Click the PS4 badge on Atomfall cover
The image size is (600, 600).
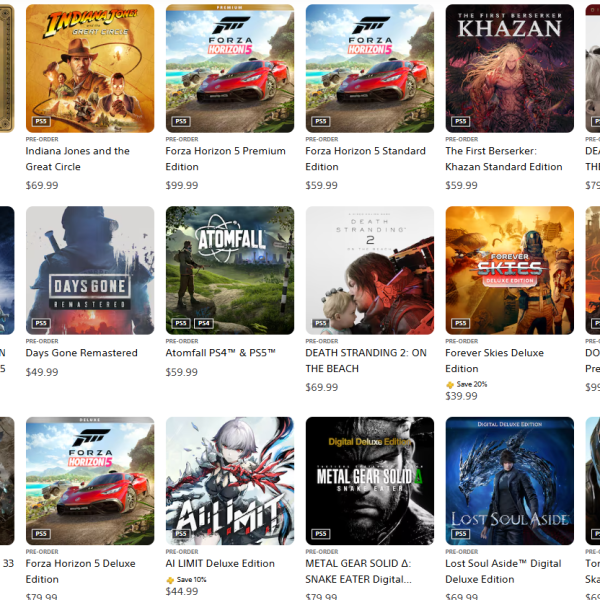(x=204, y=323)
